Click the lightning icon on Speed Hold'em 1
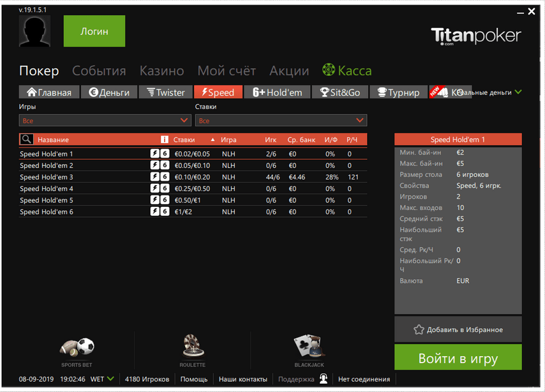 point(154,153)
